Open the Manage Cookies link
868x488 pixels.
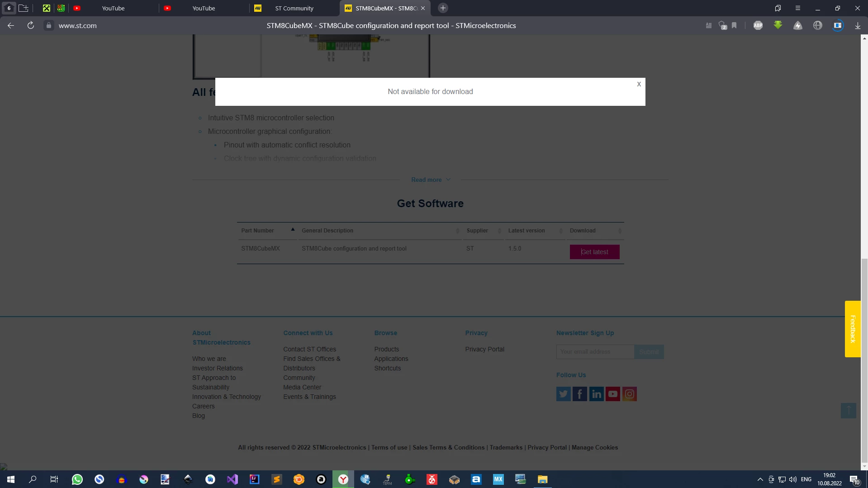pyautogui.click(x=595, y=447)
